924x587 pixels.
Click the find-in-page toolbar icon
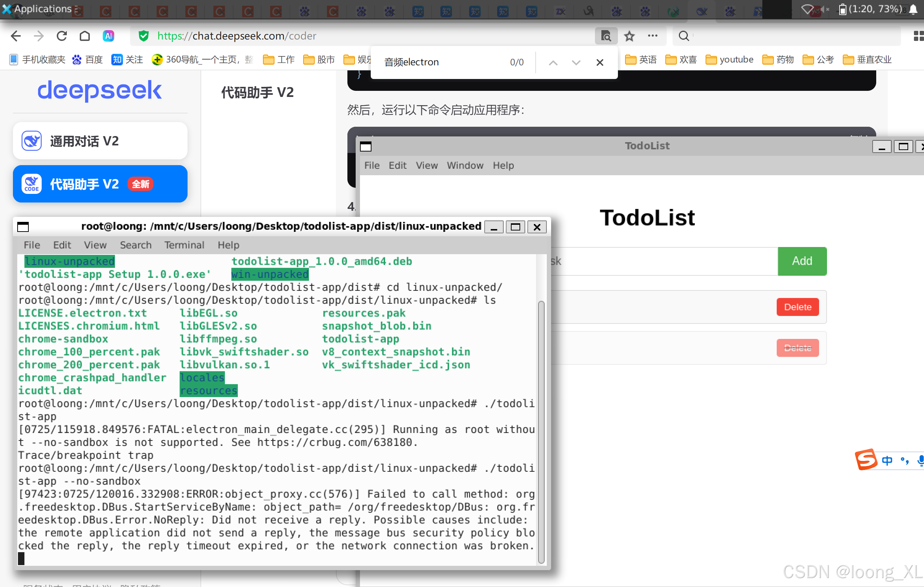coord(606,36)
